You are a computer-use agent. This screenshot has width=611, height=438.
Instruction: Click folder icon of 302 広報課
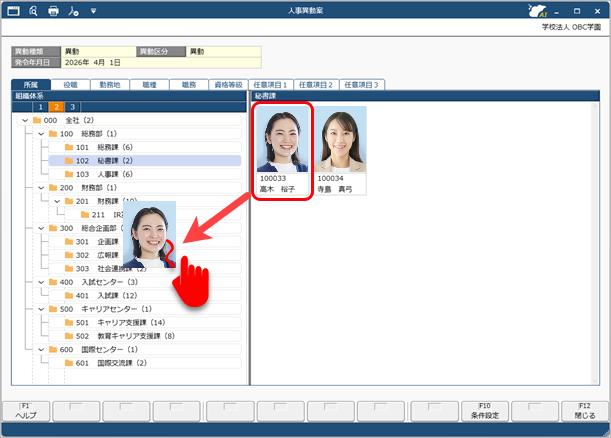point(69,255)
